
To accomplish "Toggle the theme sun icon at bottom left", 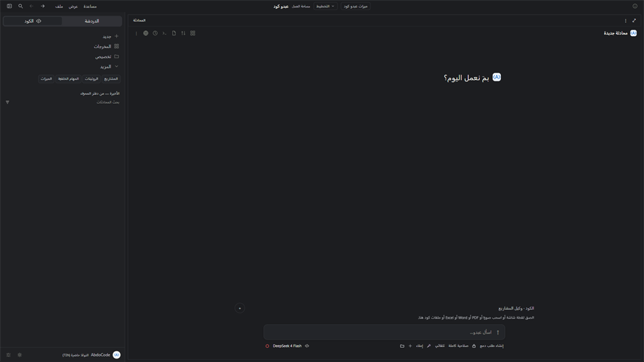I will [x=20, y=355].
